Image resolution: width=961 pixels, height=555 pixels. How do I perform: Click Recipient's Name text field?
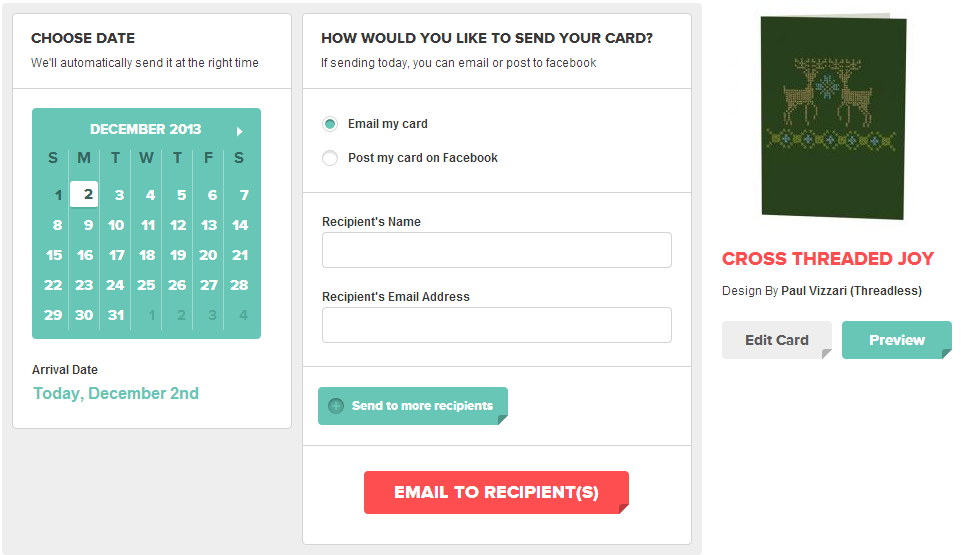pos(496,250)
